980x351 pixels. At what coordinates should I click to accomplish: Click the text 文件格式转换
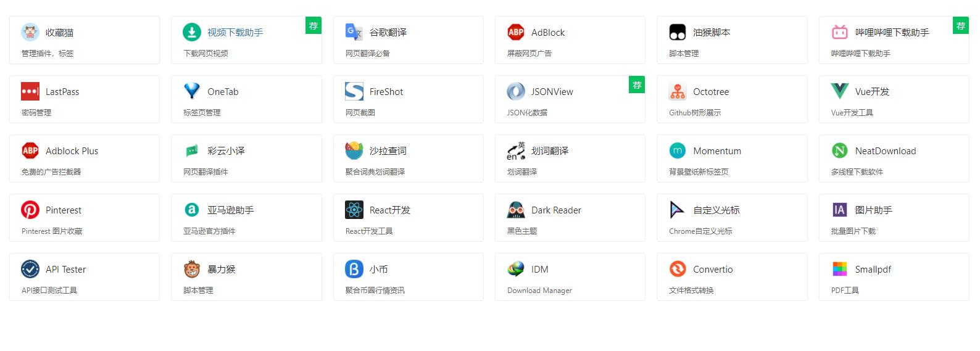pos(691,290)
